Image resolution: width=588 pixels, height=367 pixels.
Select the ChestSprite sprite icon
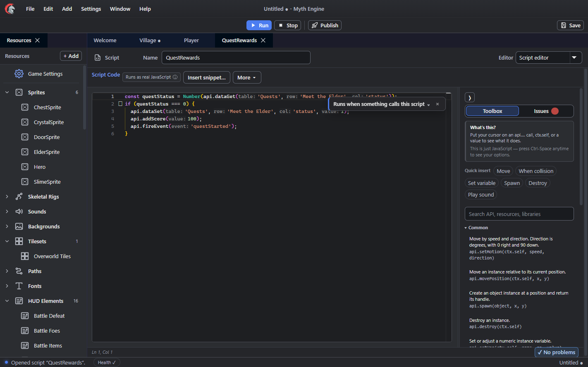coord(25,107)
